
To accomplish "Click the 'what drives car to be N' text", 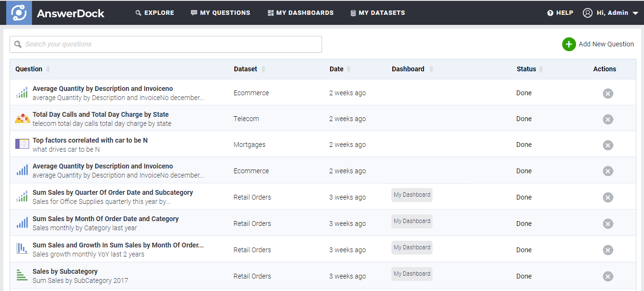I will (x=66, y=149).
